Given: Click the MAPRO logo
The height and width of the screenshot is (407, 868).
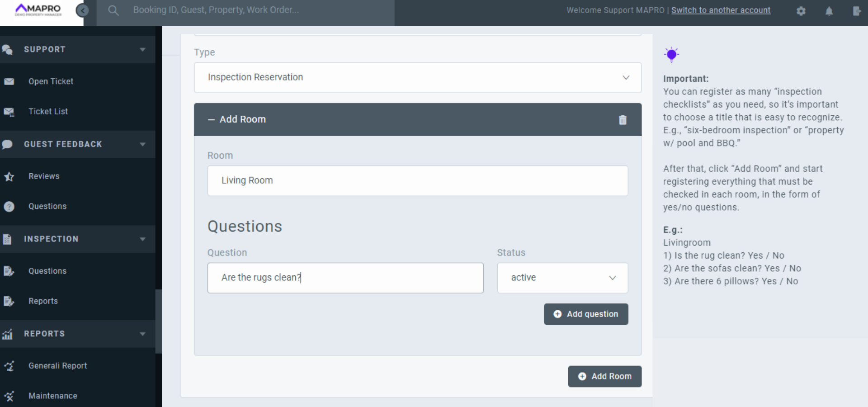Looking at the screenshot, I should (38, 10).
